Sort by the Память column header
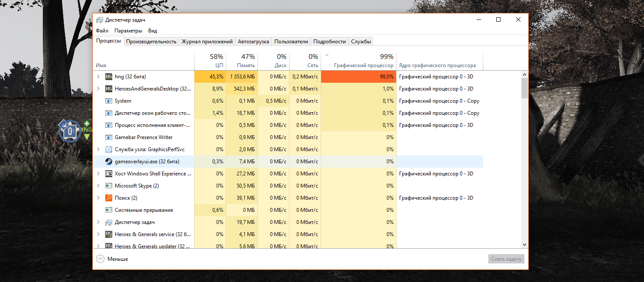Image resolution: width=644 pixels, height=282 pixels. pos(241,61)
